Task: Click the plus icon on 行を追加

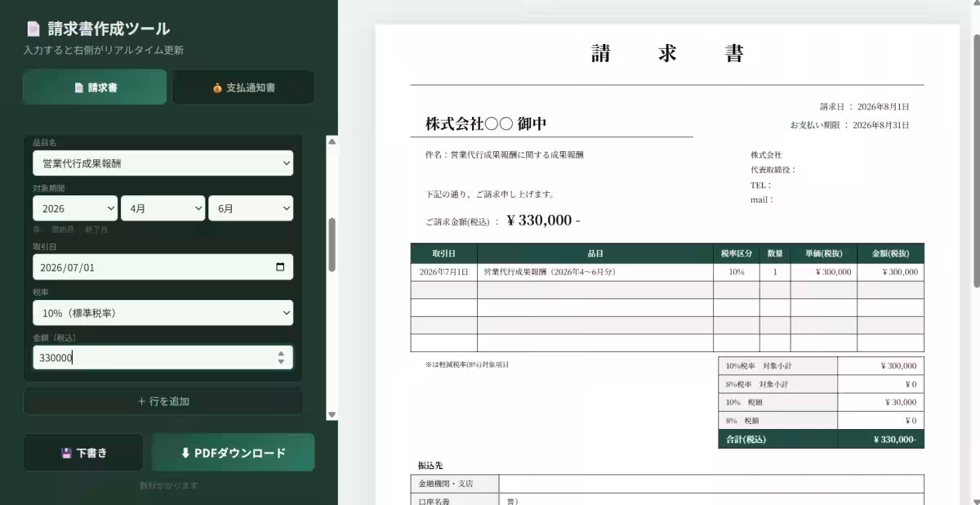Action: coord(141,401)
